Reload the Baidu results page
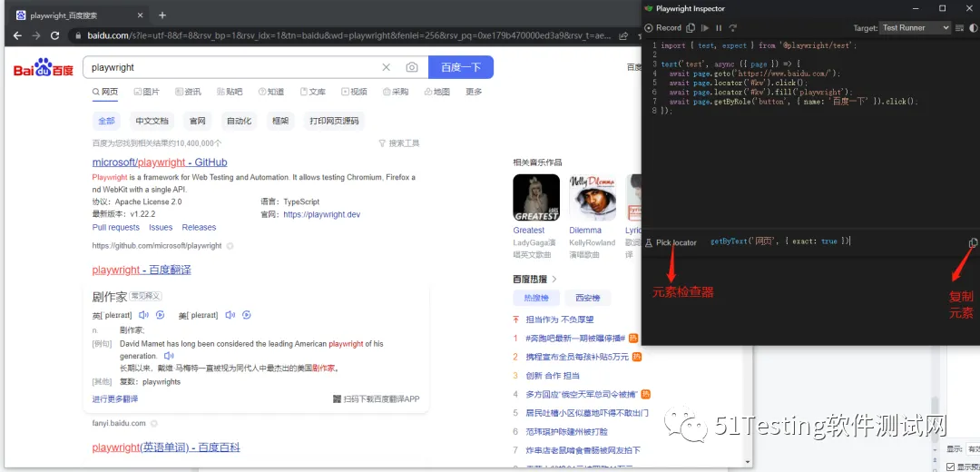Image resolution: width=980 pixels, height=472 pixels. 55,35
